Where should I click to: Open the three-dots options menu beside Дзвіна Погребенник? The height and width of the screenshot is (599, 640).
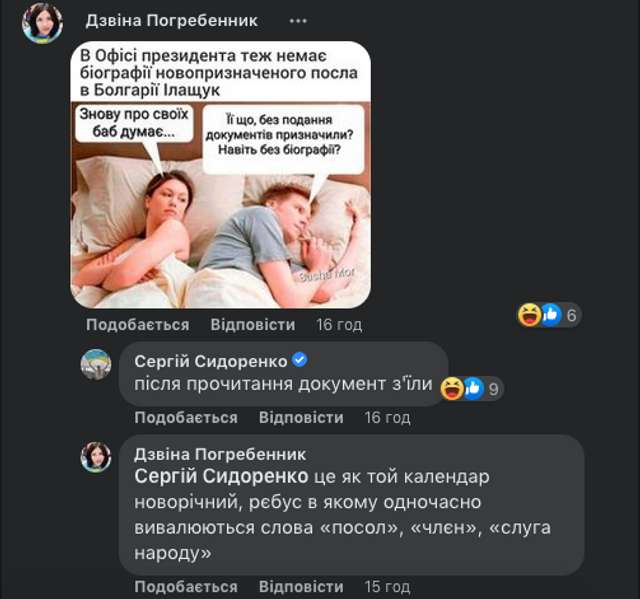tap(298, 21)
